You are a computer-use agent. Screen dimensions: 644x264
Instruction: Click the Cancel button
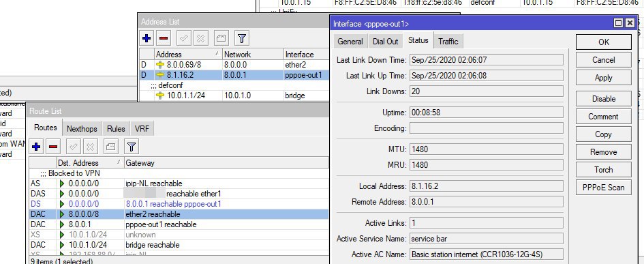click(x=604, y=60)
